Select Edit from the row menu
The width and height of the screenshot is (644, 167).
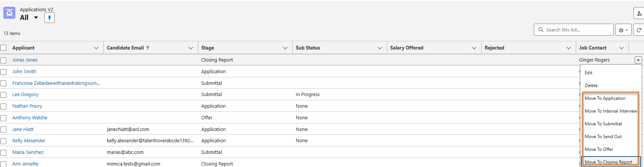589,73
